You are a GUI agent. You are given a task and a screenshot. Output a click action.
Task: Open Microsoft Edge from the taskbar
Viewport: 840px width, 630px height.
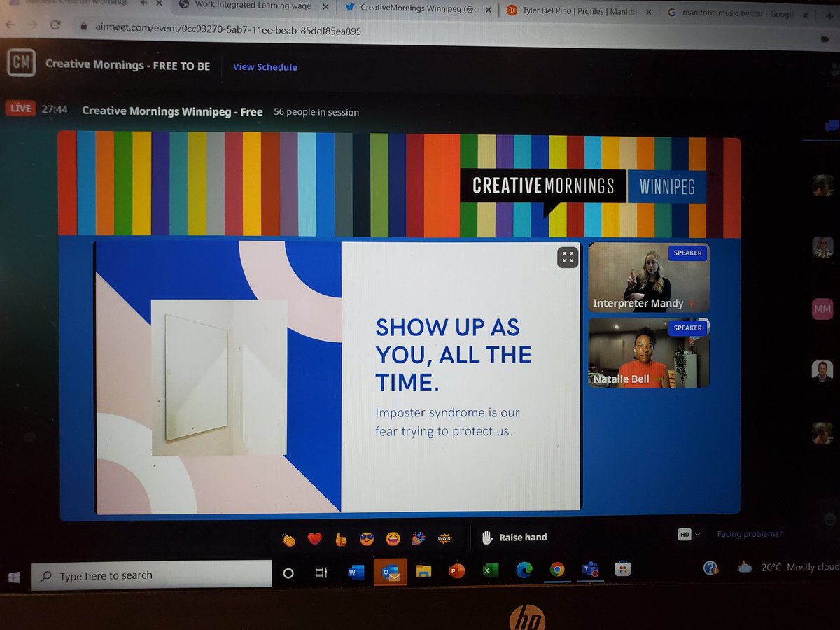[524, 570]
